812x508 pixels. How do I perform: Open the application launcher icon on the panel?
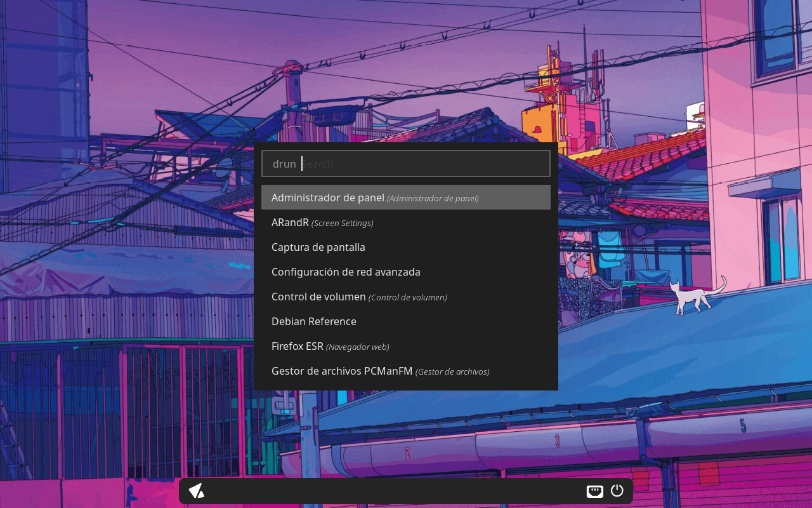click(x=196, y=491)
